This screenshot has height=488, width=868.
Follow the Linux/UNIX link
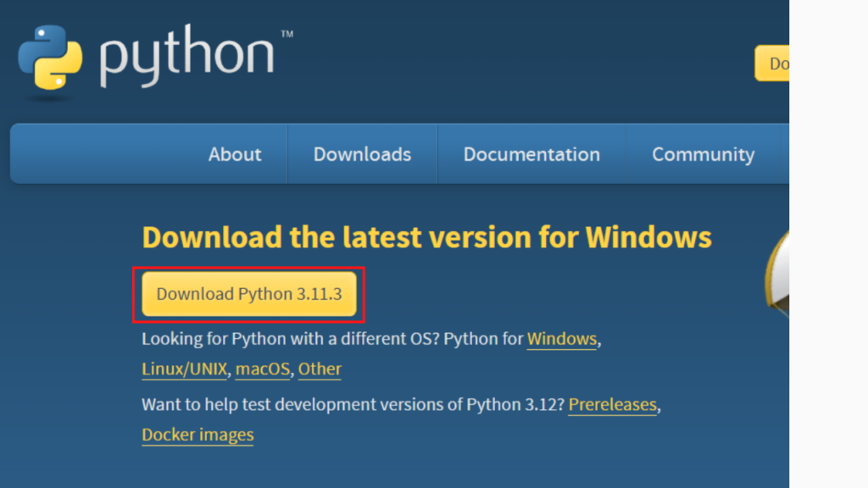(x=184, y=369)
